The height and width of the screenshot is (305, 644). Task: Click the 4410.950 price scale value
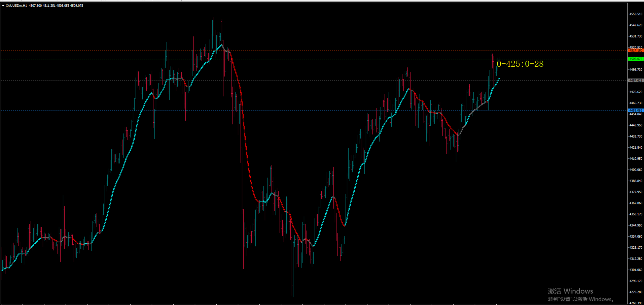click(x=636, y=159)
